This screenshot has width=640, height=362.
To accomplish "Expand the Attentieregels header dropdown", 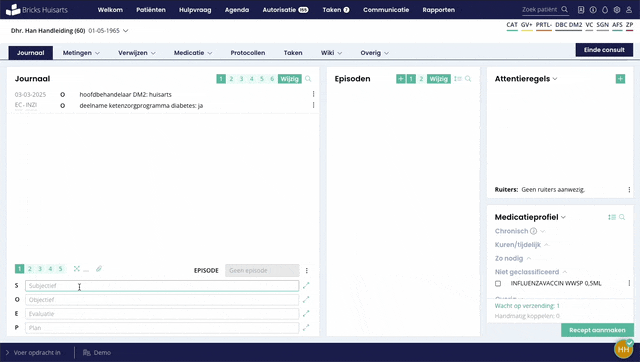I will pos(555,79).
